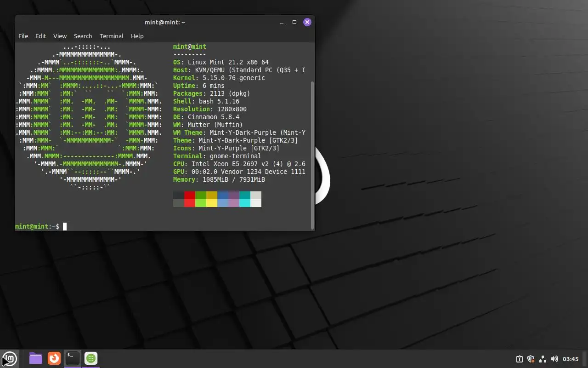Launch the purple Files folder in panel
The height and width of the screenshot is (368, 588).
pos(36,358)
